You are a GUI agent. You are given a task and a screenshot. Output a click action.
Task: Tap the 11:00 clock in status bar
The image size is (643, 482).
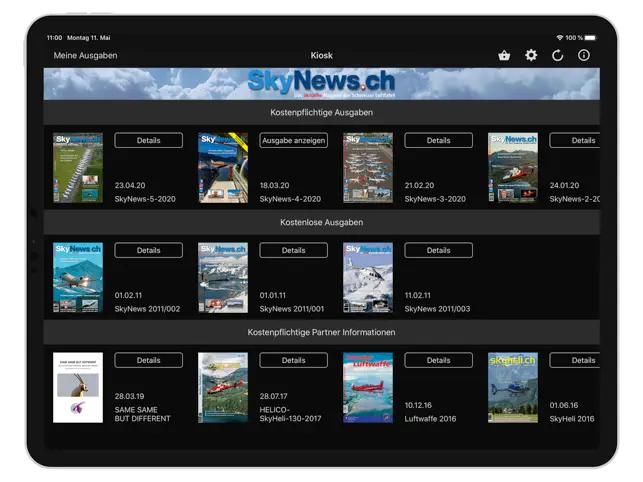pyautogui.click(x=54, y=38)
